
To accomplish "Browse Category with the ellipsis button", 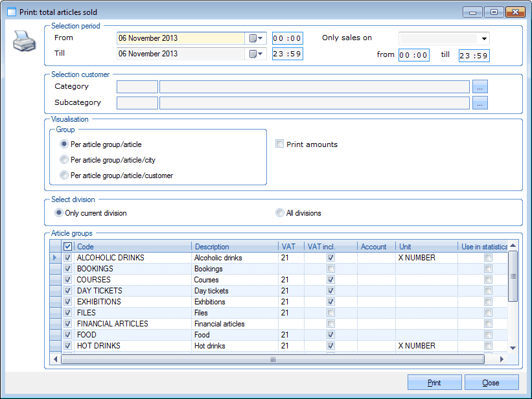I will 480,87.
